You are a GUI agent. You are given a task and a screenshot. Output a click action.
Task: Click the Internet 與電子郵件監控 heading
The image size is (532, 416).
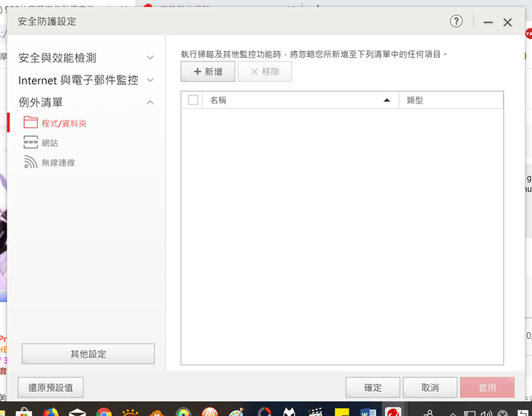[x=78, y=80]
